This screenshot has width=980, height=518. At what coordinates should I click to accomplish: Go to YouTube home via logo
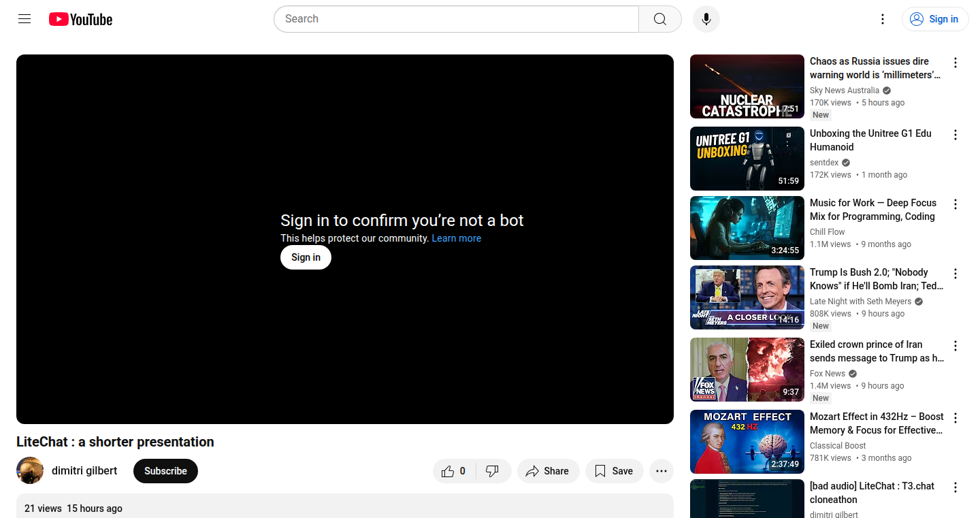point(80,19)
